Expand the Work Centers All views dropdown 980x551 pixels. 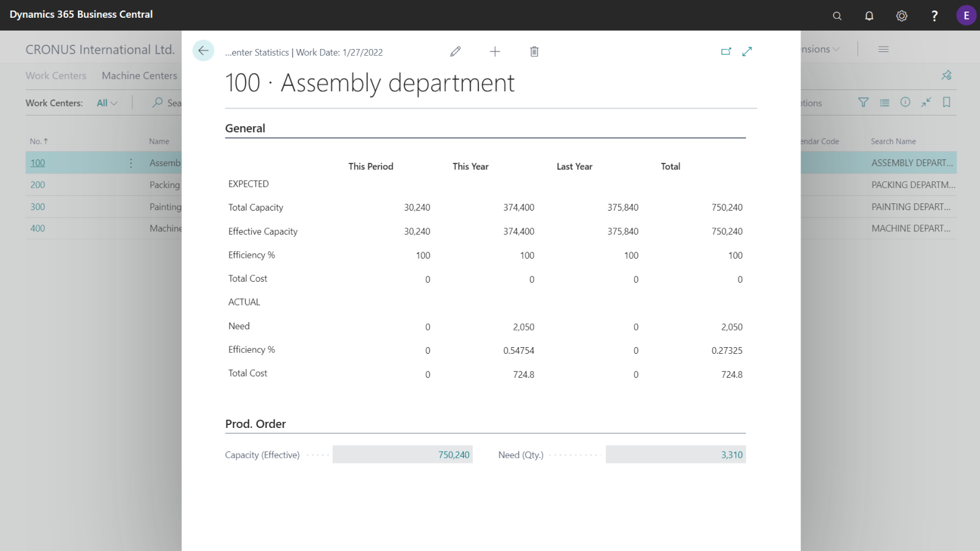pos(107,103)
